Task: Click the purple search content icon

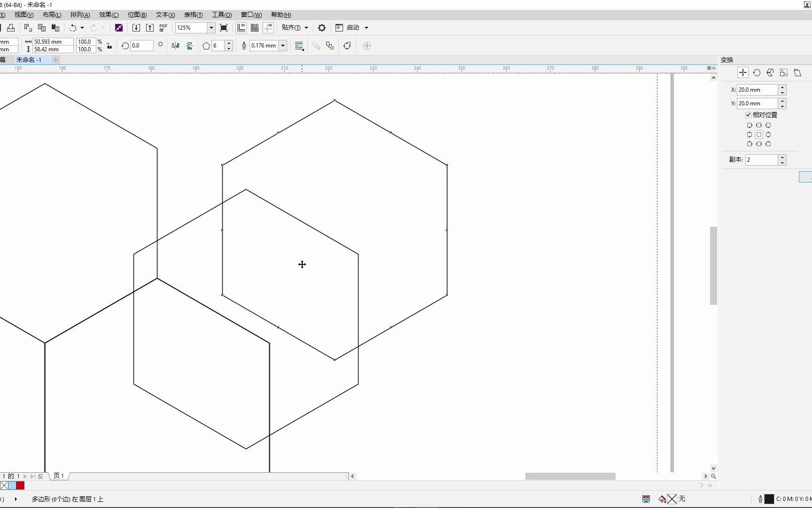Action: pyautogui.click(x=119, y=28)
